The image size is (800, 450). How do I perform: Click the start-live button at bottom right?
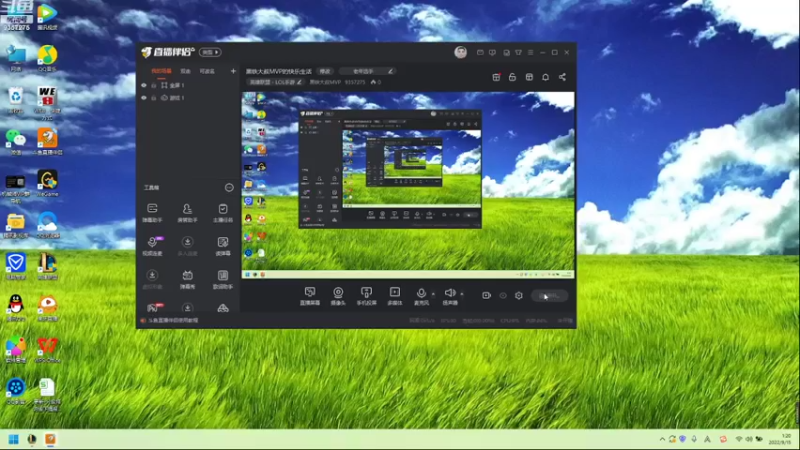(549, 295)
